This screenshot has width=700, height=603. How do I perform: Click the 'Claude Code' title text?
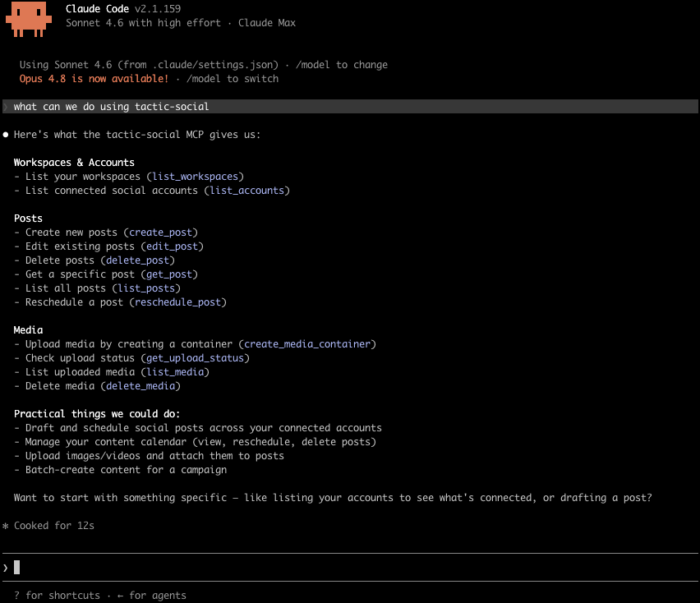97,9
